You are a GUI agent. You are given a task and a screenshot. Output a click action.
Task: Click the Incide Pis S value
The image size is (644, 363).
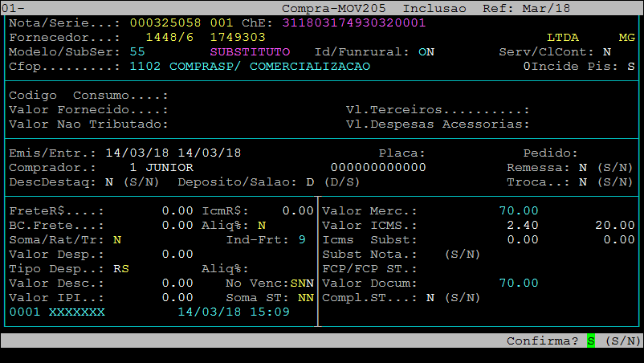pos(631,66)
